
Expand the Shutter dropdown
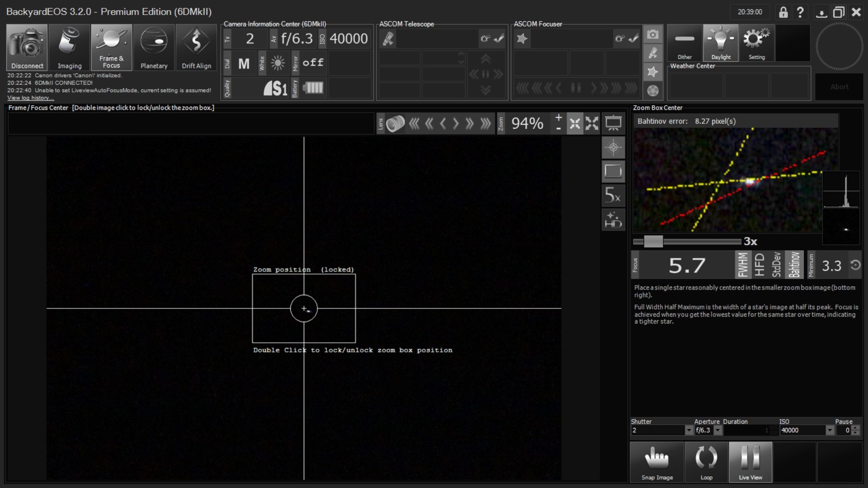(x=688, y=430)
